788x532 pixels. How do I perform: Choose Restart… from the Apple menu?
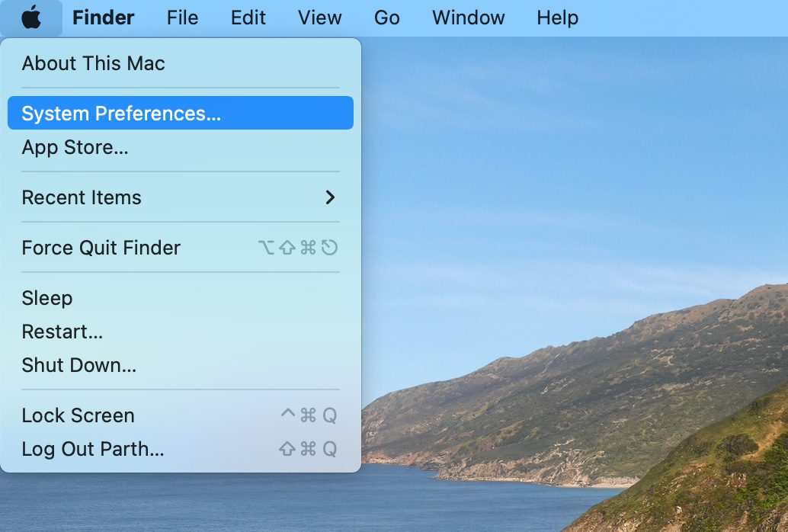[x=181, y=332]
